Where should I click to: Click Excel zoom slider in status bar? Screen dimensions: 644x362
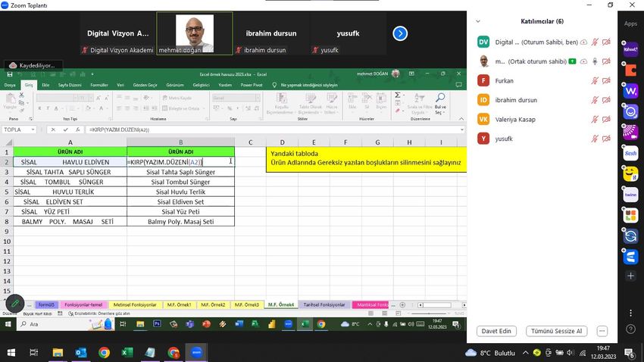[x=428, y=314]
